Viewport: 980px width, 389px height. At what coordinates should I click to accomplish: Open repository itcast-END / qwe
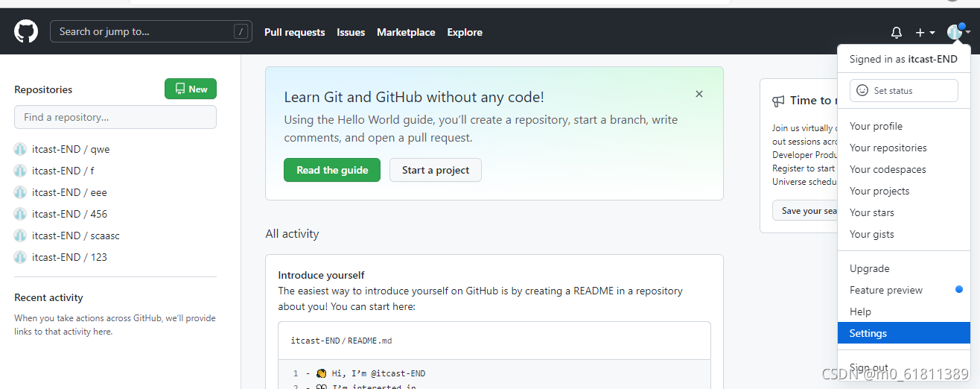(x=71, y=149)
